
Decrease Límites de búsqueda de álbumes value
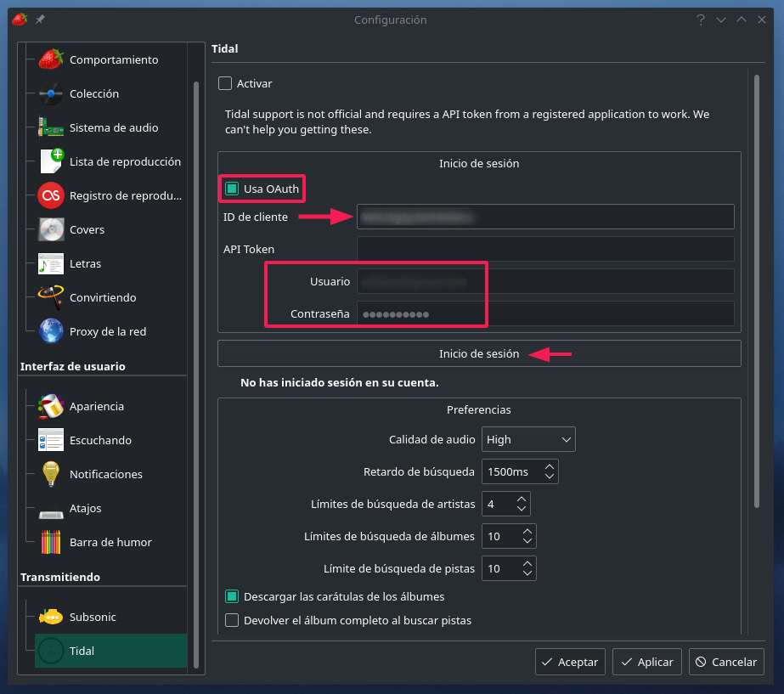[x=527, y=541]
